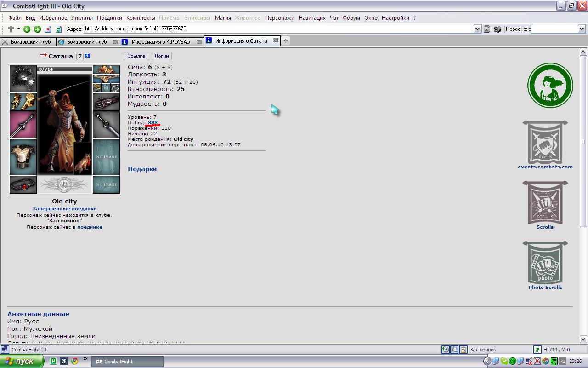This screenshot has width=588, height=368.
Task: Open the Персонажи menu
Action: (x=280, y=18)
